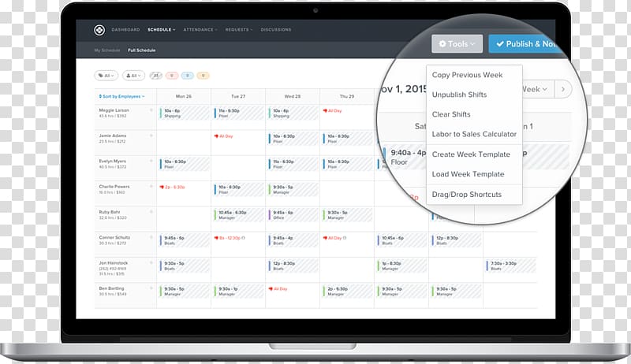This screenshot has width=631, height=364.
Task: Toggle the blue count badge filter
Action: [x=188, y=76]
